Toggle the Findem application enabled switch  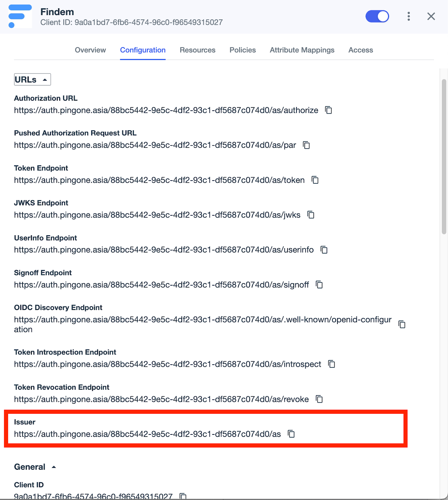coord(377,16)
